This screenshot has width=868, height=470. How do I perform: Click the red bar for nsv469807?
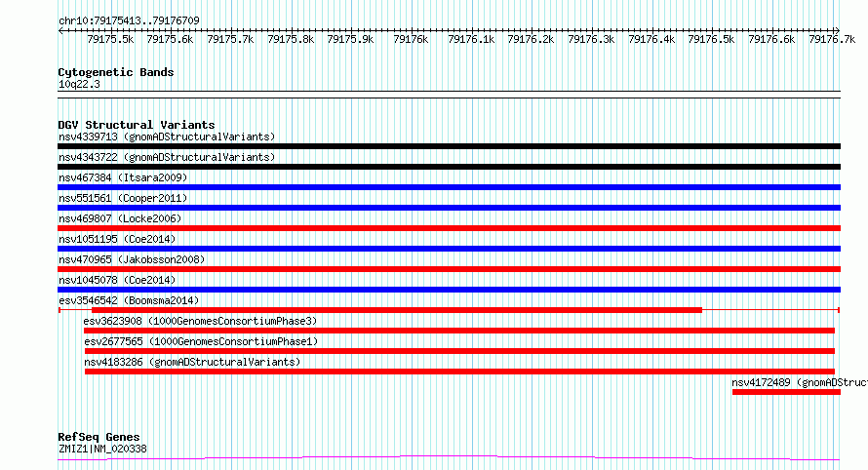pos(449,228)
